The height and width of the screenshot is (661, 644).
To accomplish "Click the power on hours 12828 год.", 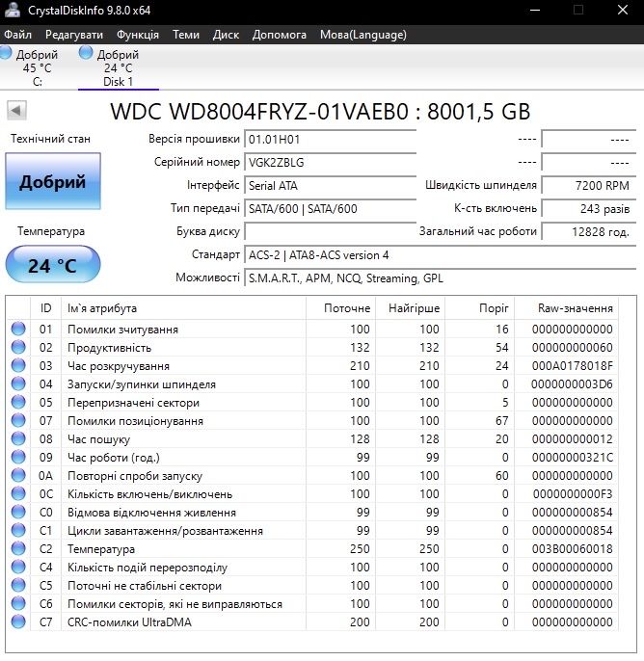I will tap(588, 231).
